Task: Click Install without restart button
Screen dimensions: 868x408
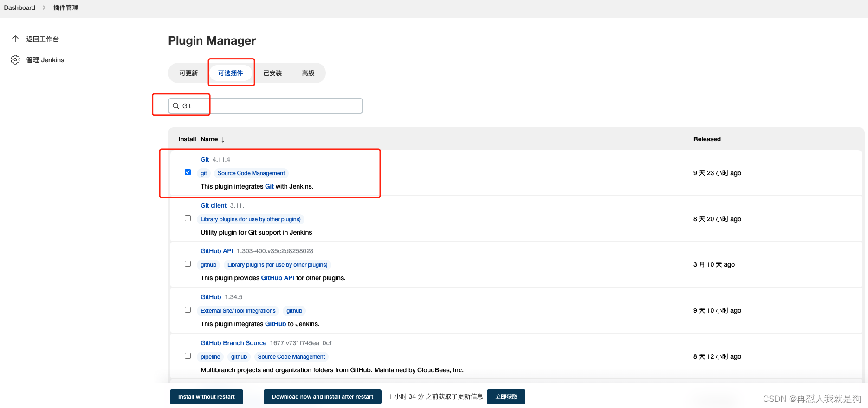Action: [x=207, y=397]
